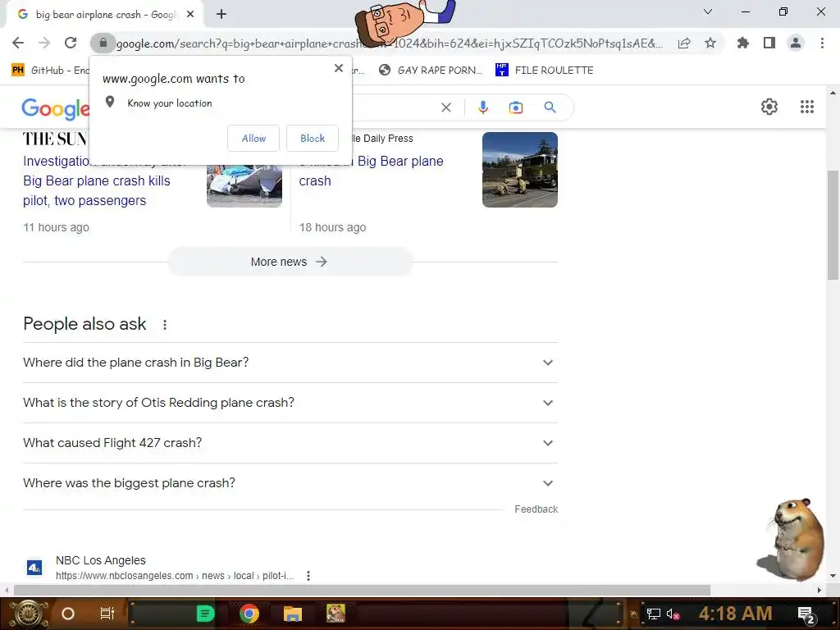Viewport: 840px width, 630px height.
Task: Search by image with the camera icon
Action: pyautogui.click(x=515, y=107)
